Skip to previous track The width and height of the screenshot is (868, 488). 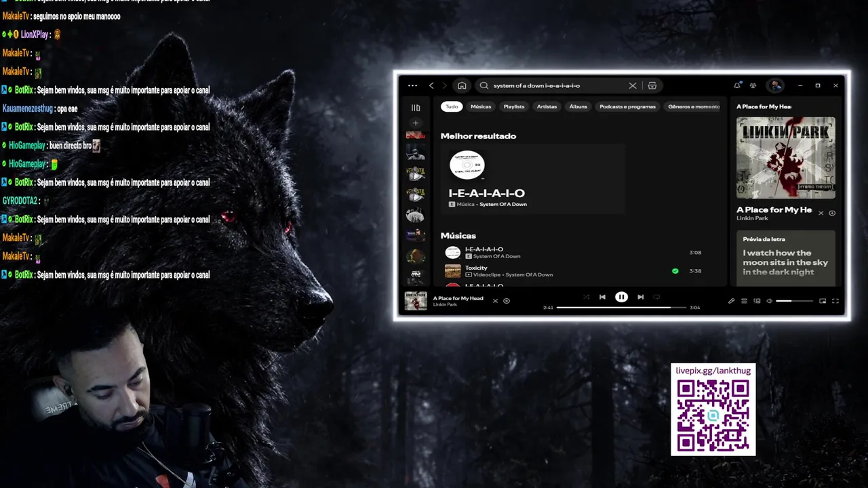(x=602, y=297)
